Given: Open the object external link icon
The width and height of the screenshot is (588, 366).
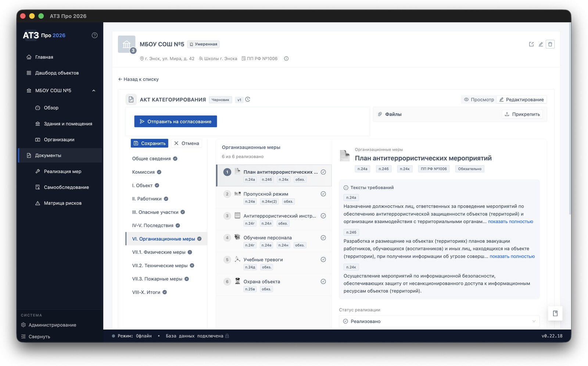Looking at the screenshot, I should tap(531, 44).
